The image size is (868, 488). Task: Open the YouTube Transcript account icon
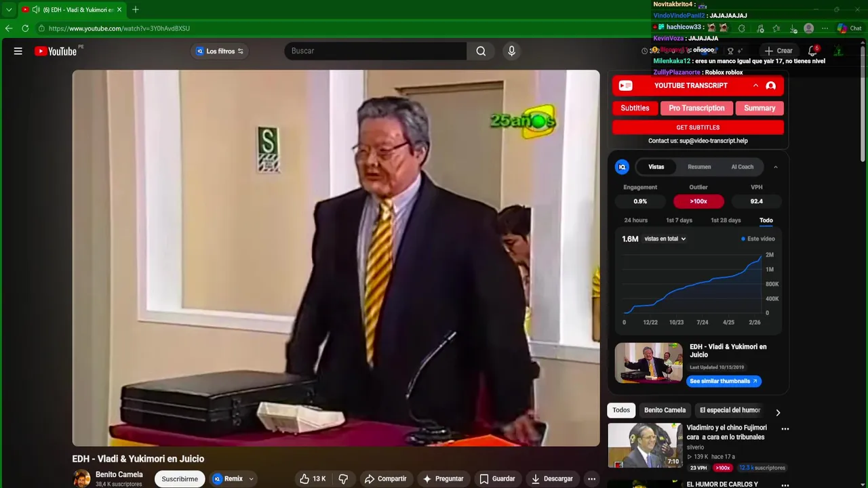pos(770,85)
